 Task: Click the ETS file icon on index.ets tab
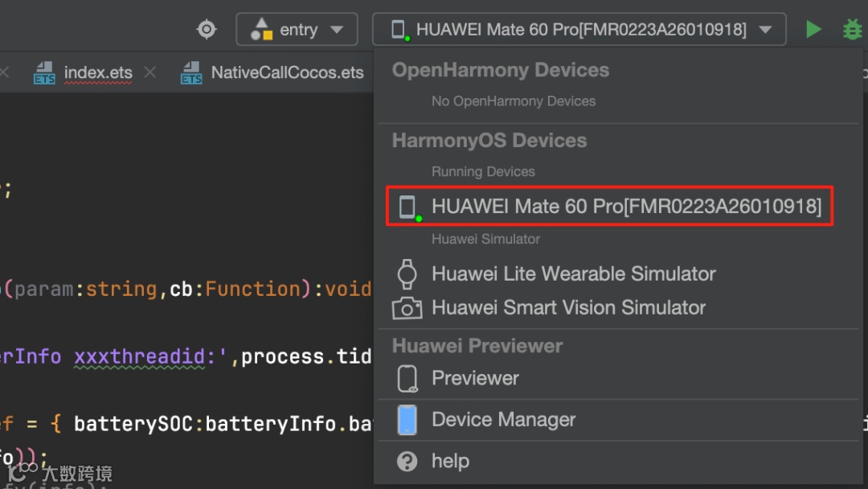[43, 72]
